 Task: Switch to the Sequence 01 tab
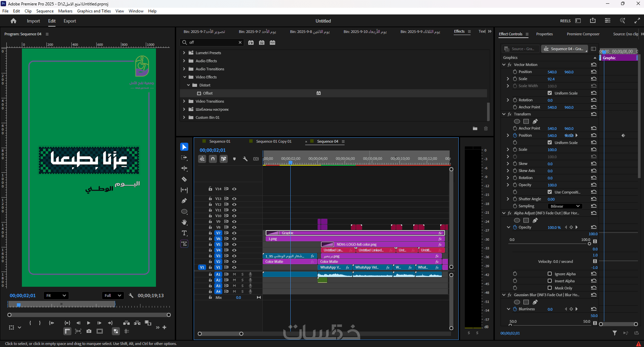220,141
